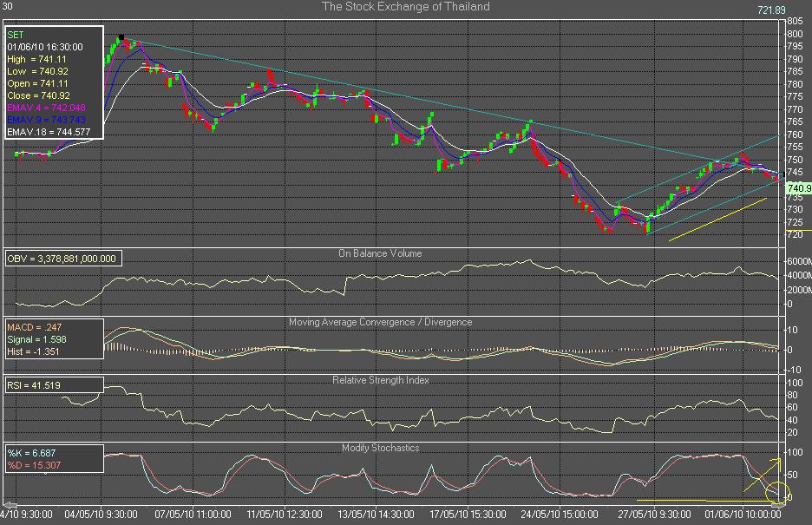
Task: Click the '04/05/10 9:30:00' time axis label
Action: point(101,515)
